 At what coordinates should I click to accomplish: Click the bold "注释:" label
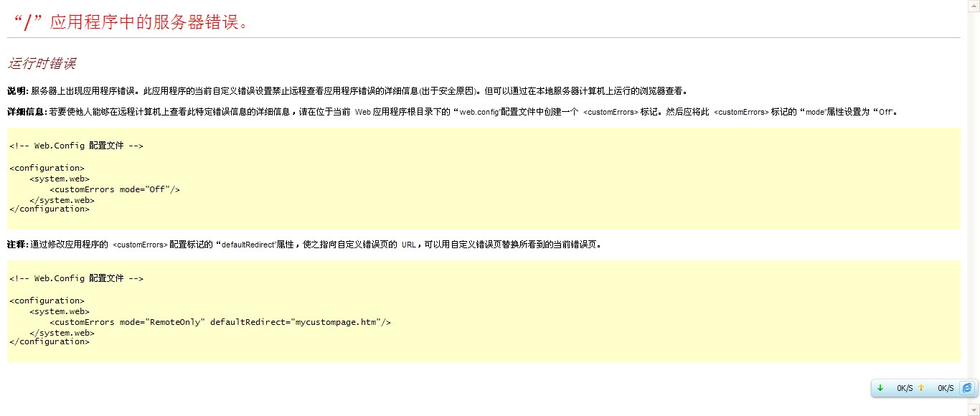click(18, 244)
